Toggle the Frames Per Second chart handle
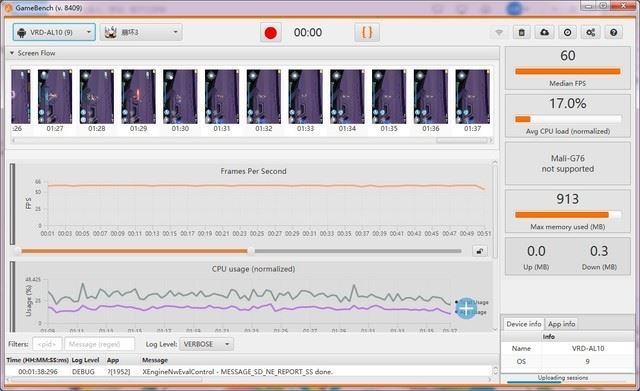The height and width of the screenshot is (391, 640). (12, 204)
